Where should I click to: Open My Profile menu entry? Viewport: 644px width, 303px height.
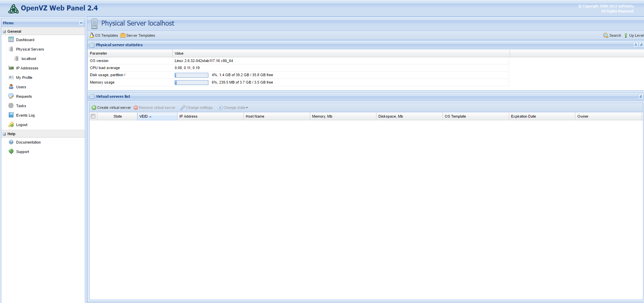24,78
